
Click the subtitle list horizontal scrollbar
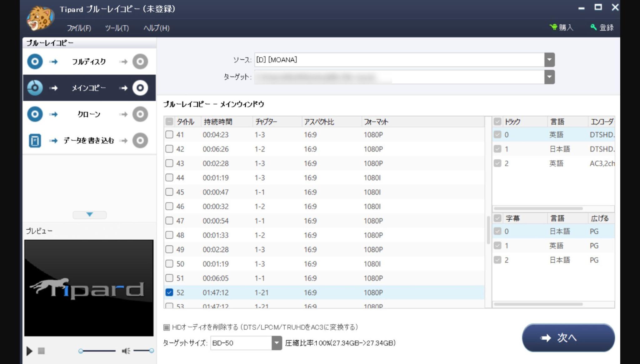click(538, 304)
